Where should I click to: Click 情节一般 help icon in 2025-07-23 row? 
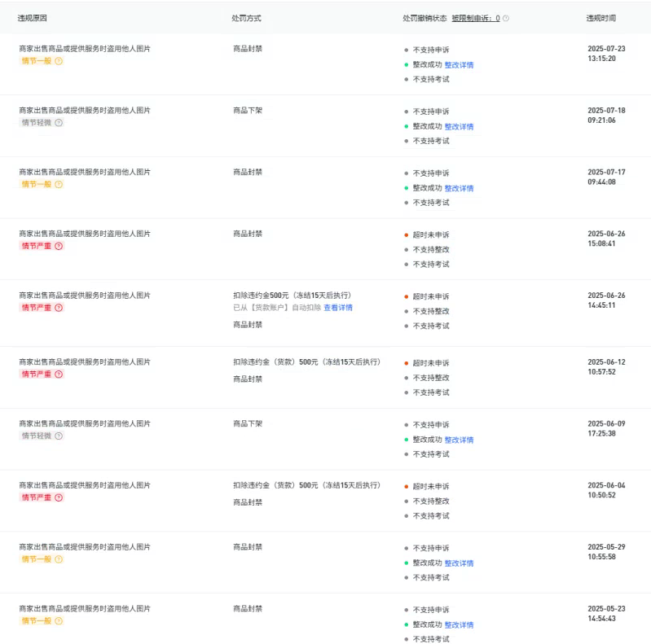(x=59, y=61)
